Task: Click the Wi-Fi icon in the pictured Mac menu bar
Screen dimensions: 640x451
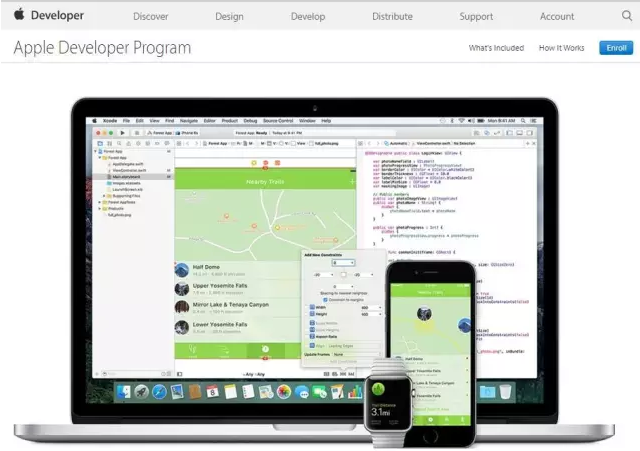Action: point(462,121)
